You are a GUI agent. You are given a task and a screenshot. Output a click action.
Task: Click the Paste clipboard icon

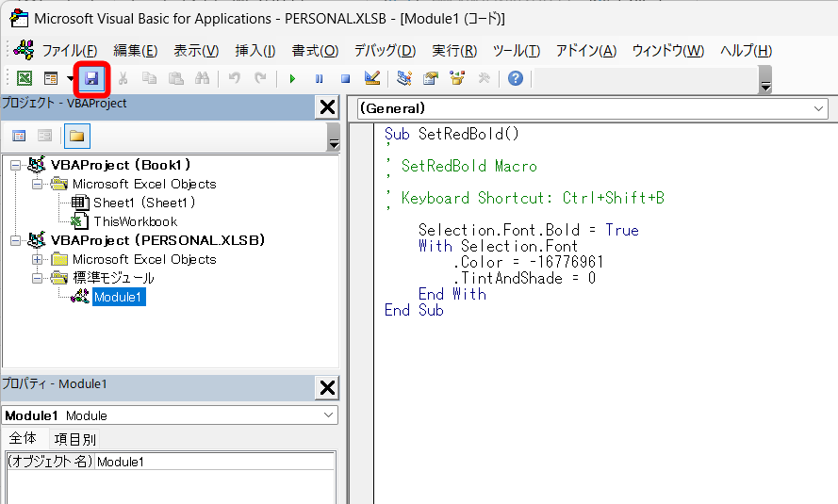tap(176, 78)
